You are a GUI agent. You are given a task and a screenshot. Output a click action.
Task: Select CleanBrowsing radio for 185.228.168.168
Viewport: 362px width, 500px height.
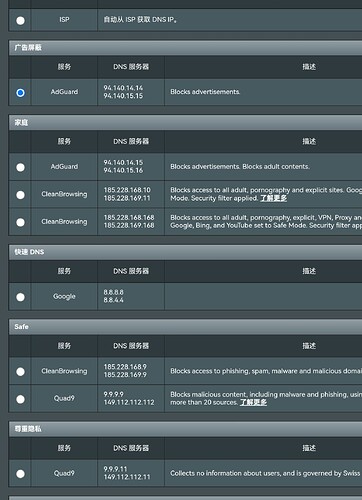click(20, 222)
